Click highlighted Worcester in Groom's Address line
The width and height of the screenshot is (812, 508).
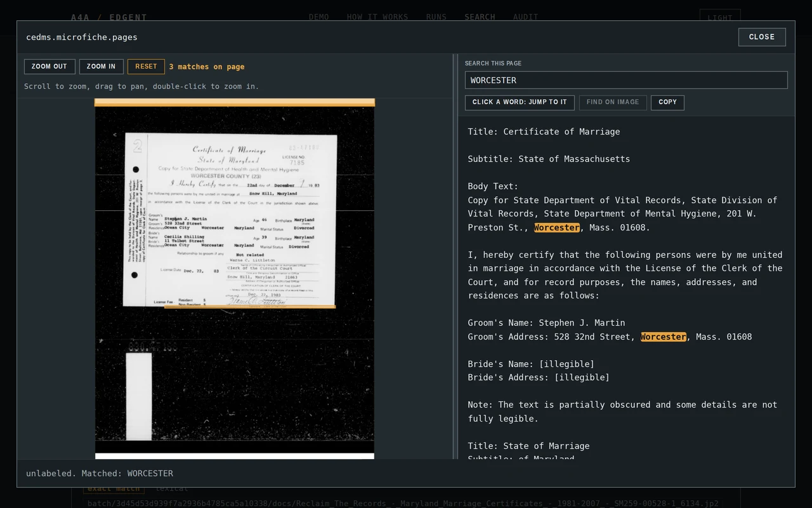(x=664, y=337)
